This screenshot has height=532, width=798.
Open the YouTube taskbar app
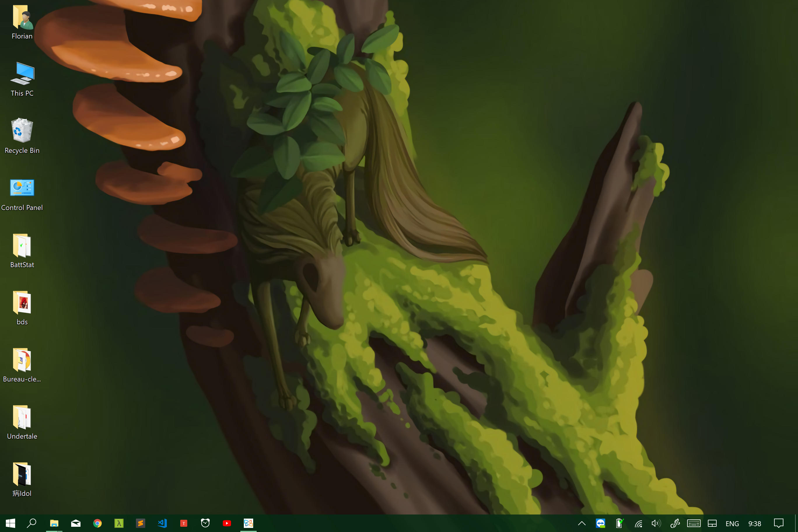click(227, 523)
